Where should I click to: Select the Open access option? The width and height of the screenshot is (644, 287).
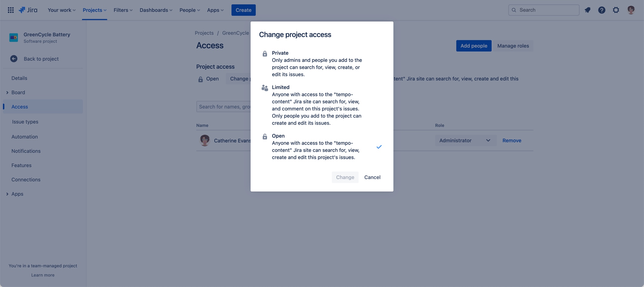[317, 146]
